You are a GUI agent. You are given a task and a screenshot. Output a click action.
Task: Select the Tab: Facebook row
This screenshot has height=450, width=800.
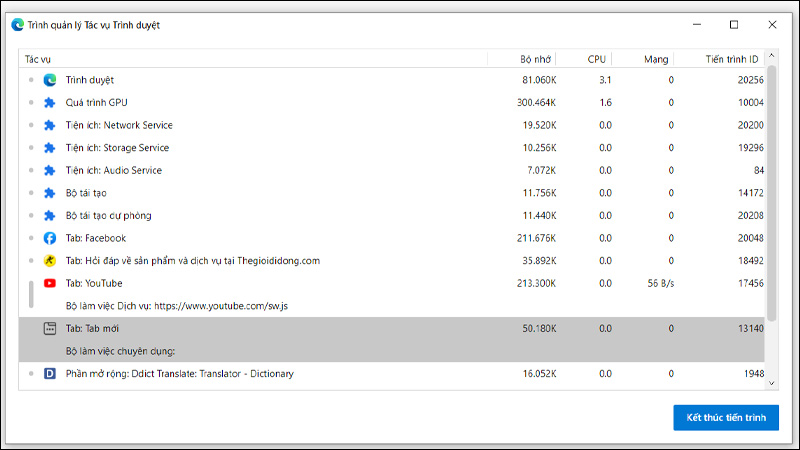point(392,238)
